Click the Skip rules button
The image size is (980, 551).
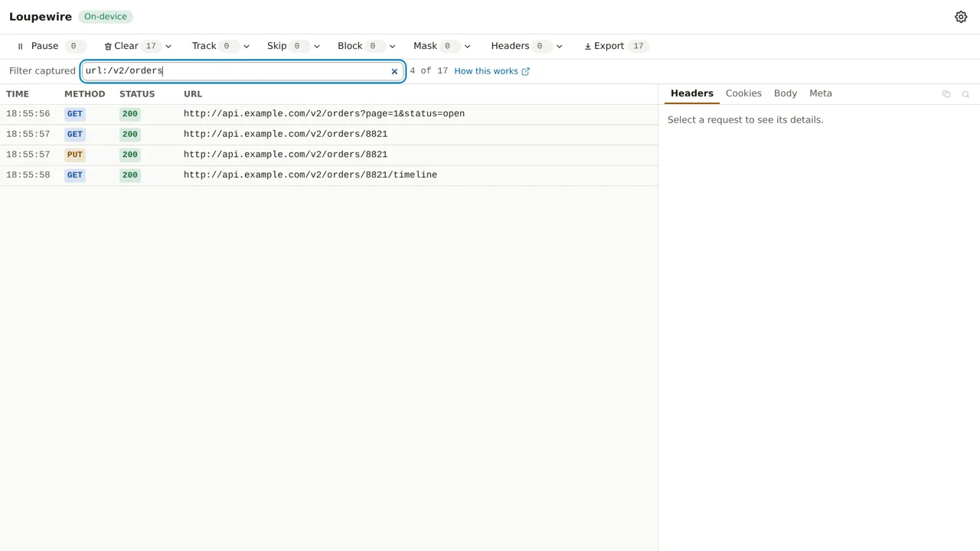286,46
